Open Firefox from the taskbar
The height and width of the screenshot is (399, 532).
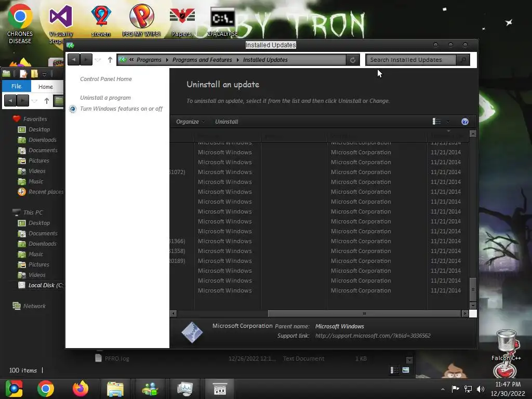(x=81, y=389)
